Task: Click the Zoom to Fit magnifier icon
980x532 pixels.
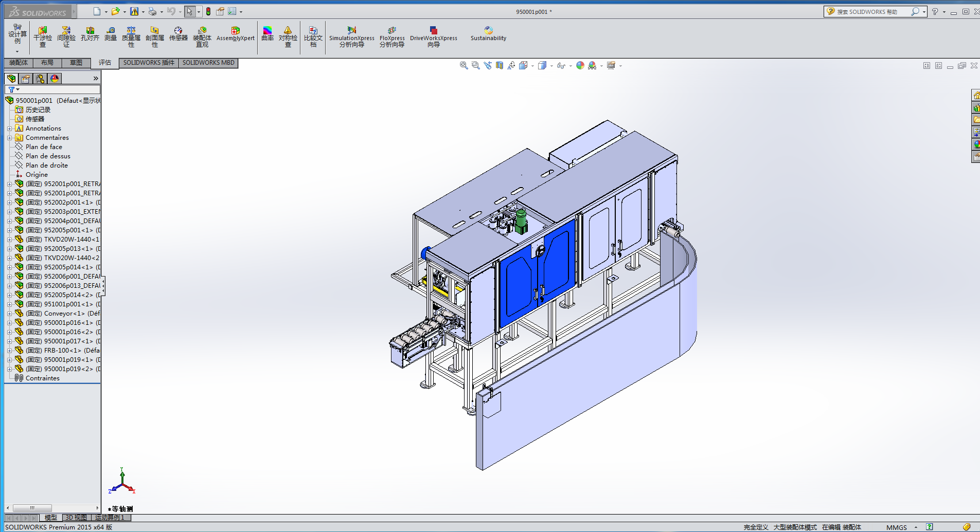Action: [464, 66]
